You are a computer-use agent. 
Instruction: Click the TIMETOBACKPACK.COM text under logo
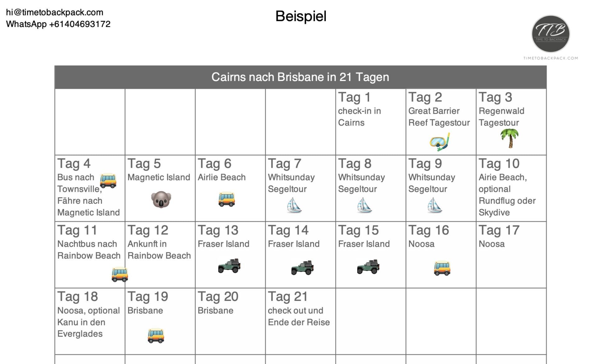point(550,58)
